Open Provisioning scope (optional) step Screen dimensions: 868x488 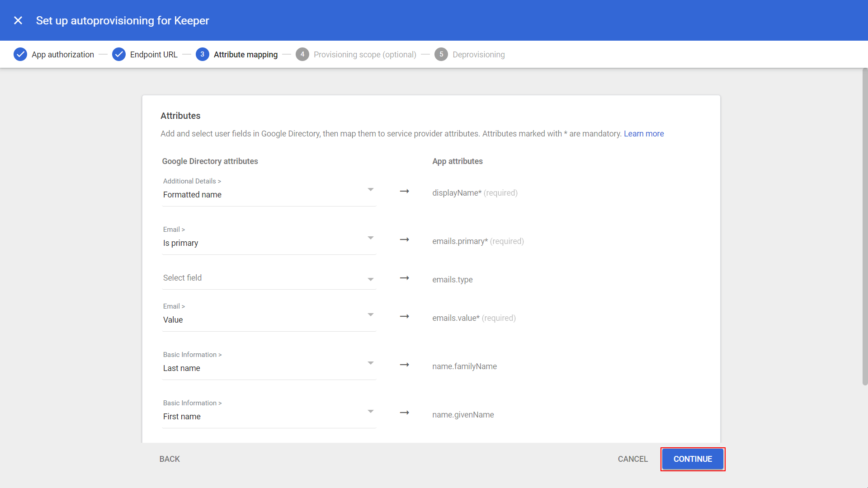click(x=365, y=54)
